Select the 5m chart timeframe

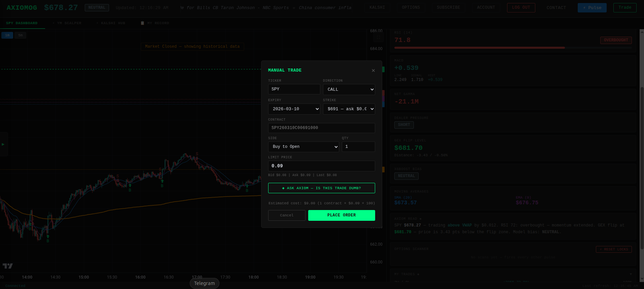20,35
